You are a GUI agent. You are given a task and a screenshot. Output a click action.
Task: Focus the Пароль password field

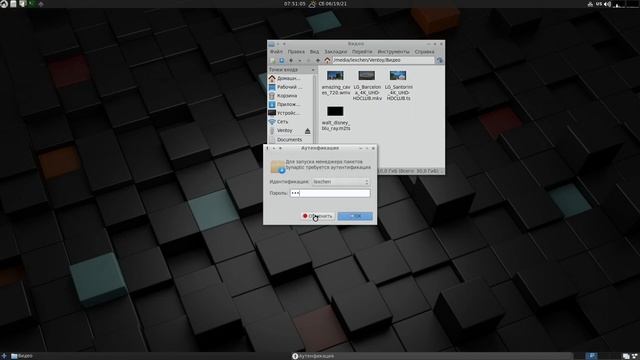pyautogui.click(x=330, y=193)
